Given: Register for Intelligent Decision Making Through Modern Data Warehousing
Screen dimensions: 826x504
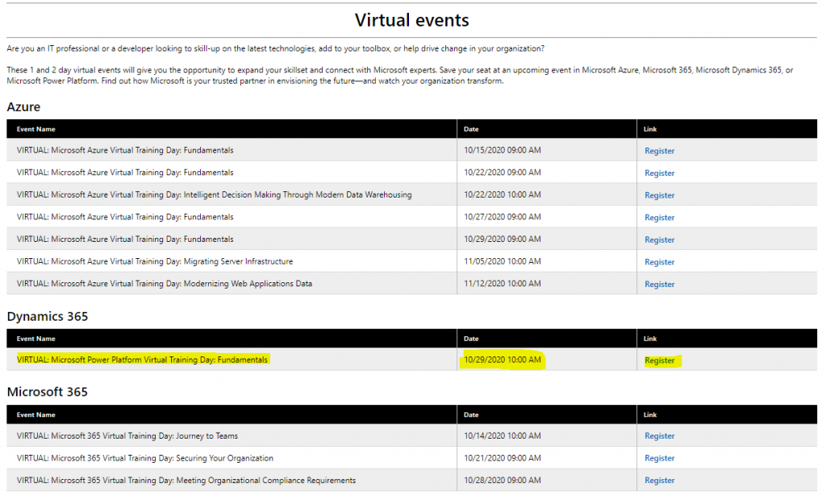Looking at the screenshot, I should (659, 195).
